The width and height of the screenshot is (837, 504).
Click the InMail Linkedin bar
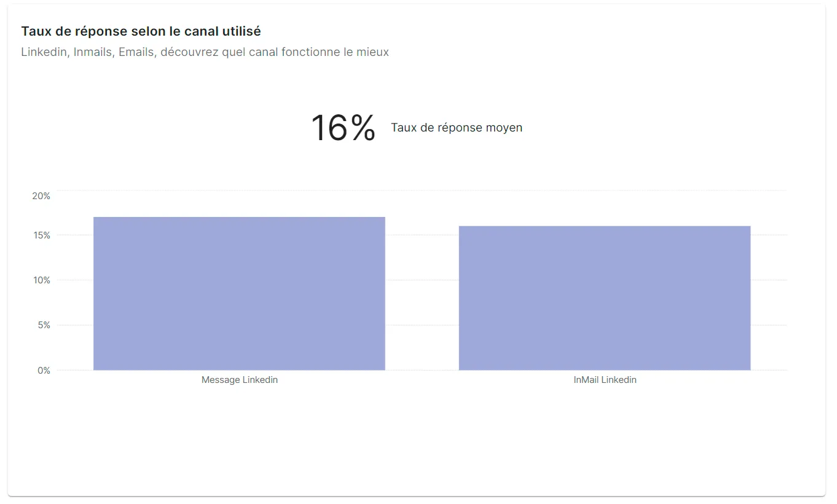coord(605,298)
